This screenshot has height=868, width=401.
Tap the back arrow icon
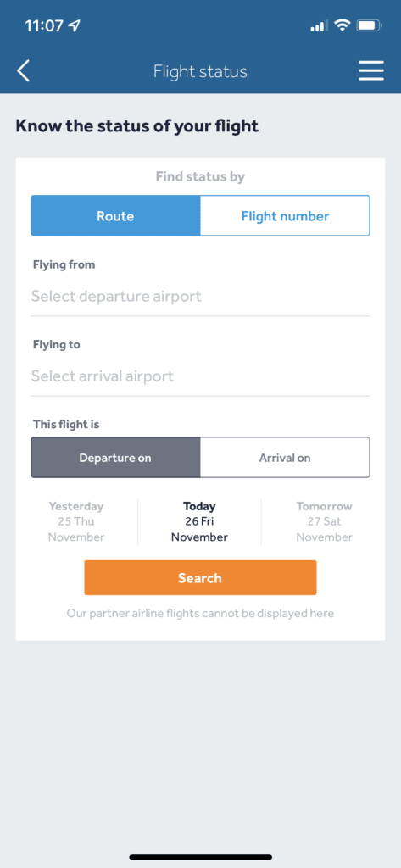(23, 71)
